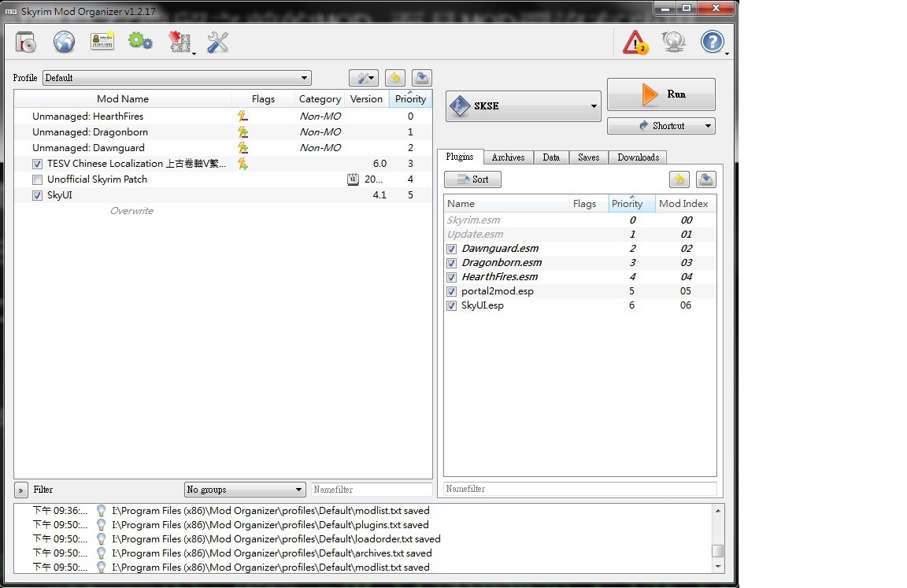
Task: Select the Update.esm plugin row
Action: [x=580, y=234]
